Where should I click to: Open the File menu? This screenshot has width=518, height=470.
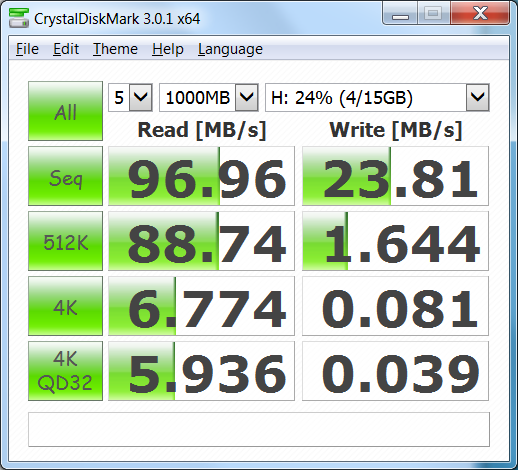point(27,49)
